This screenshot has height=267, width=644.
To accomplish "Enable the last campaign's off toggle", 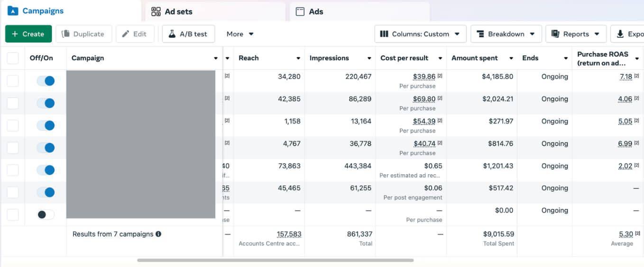I will tap(46, 214).
